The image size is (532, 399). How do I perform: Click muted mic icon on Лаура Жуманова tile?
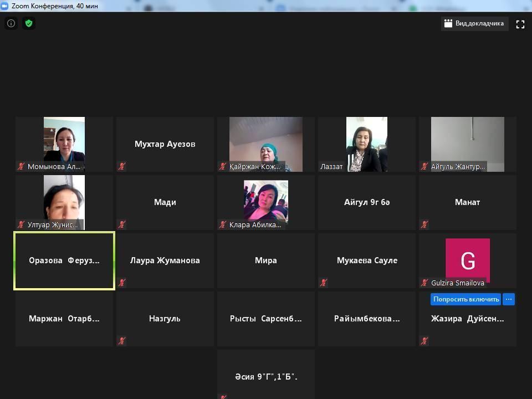(122, 282)
